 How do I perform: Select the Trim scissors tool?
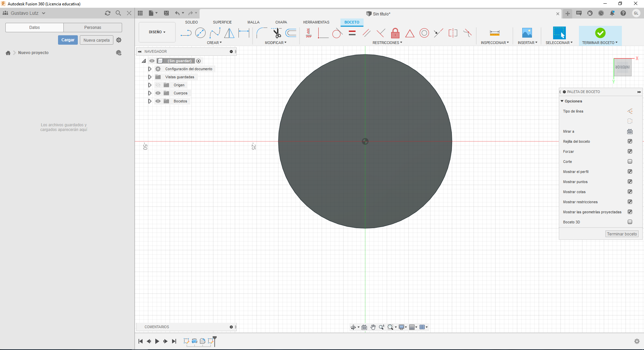276,33
